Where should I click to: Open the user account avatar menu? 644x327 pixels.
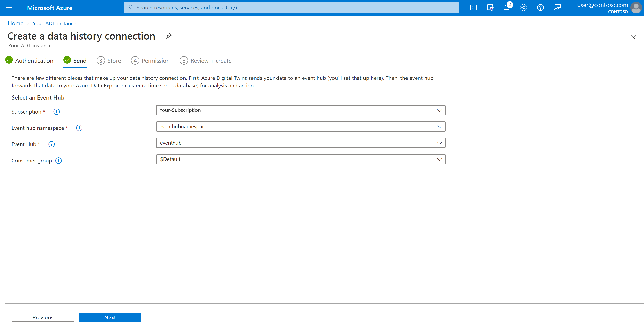pos(636,8)
